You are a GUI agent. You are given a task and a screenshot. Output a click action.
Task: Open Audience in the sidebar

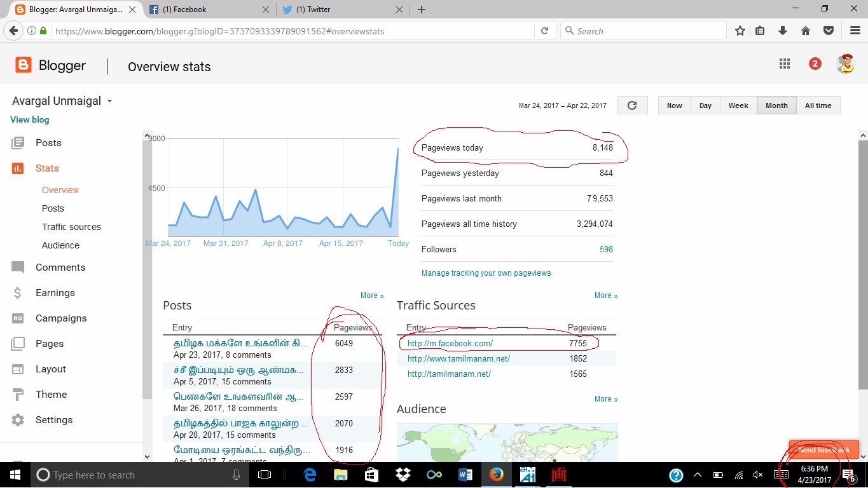60,245
